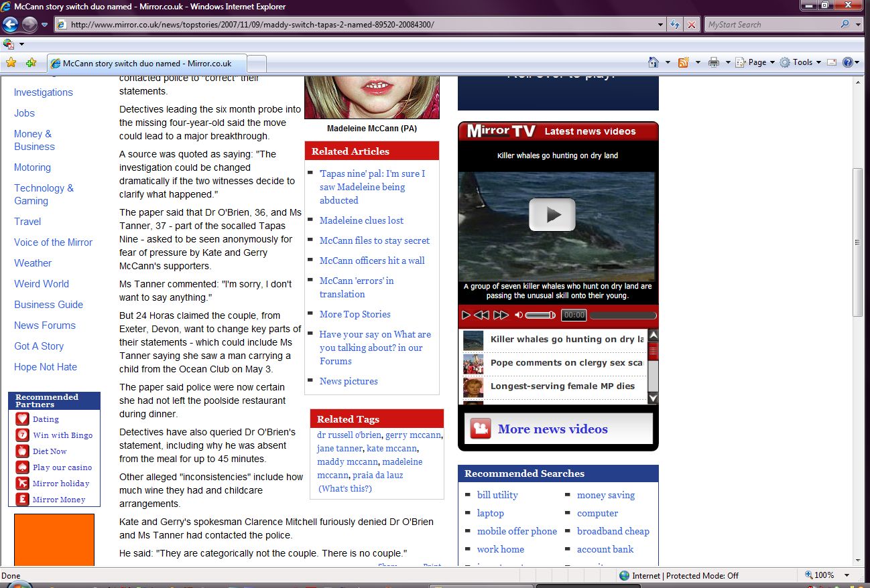This screenshot has height=588, width=870.
Task: Open the Madeleine clues lost article link
Action: click(x=361, y=220)
